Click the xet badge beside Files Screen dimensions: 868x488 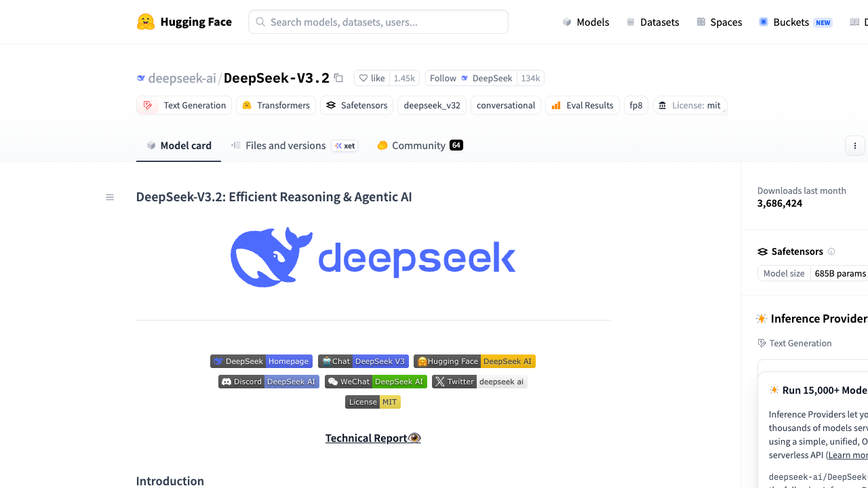coord(344,146)
